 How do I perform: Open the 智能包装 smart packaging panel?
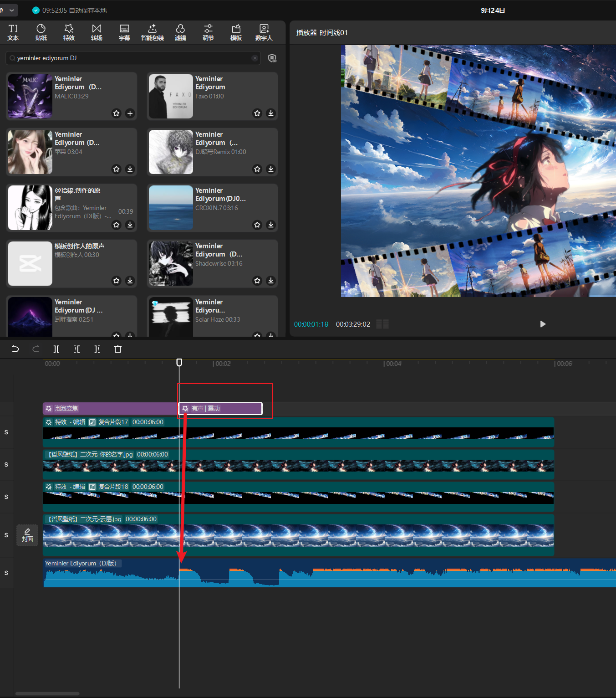click(x=153, y=32)
